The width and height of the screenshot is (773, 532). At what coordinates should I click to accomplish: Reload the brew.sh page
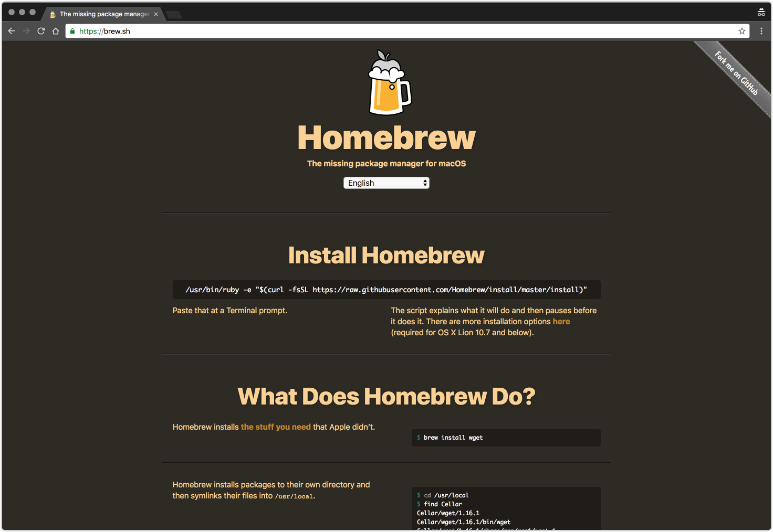(x=41, y=31)
